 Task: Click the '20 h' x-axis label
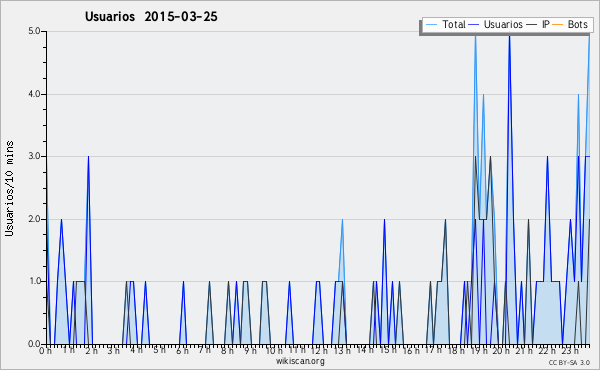(x=501, y=351)
